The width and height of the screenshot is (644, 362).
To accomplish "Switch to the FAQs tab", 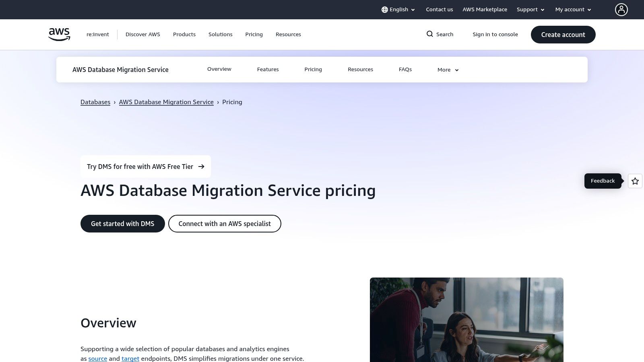I will click(x=405, y=69).
